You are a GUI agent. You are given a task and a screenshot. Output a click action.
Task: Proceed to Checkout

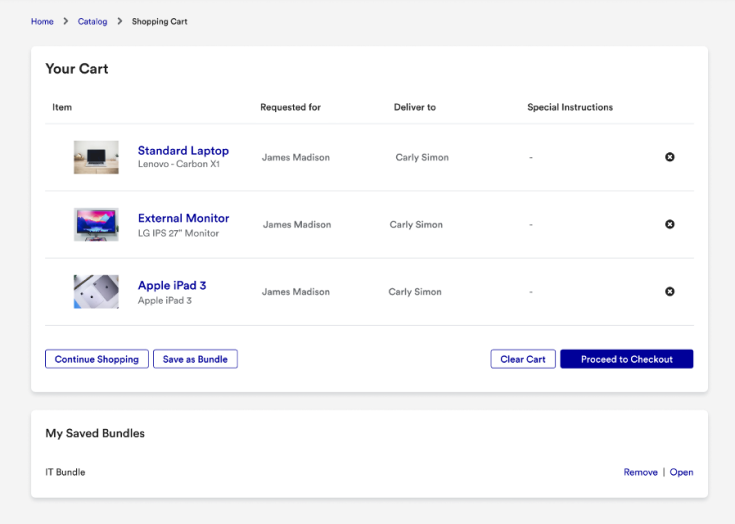pos(627,359)
